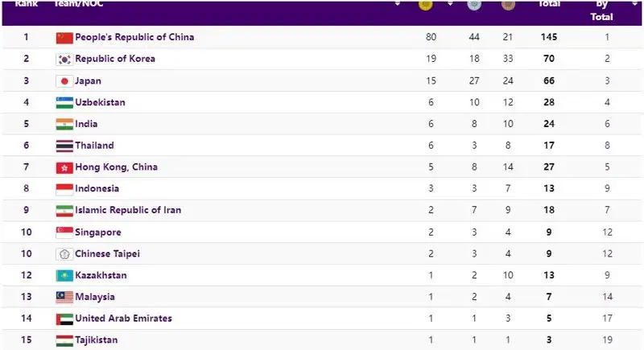The height and width of the screenshot is (350, 644).
Task: Click the Team/NOC column header
Action: coord(76,4)
